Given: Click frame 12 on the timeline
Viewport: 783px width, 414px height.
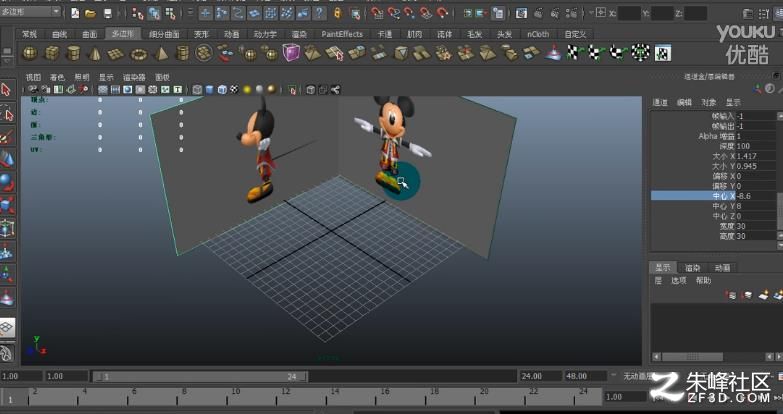Looking at the screenshot, I should pos(285,396).
